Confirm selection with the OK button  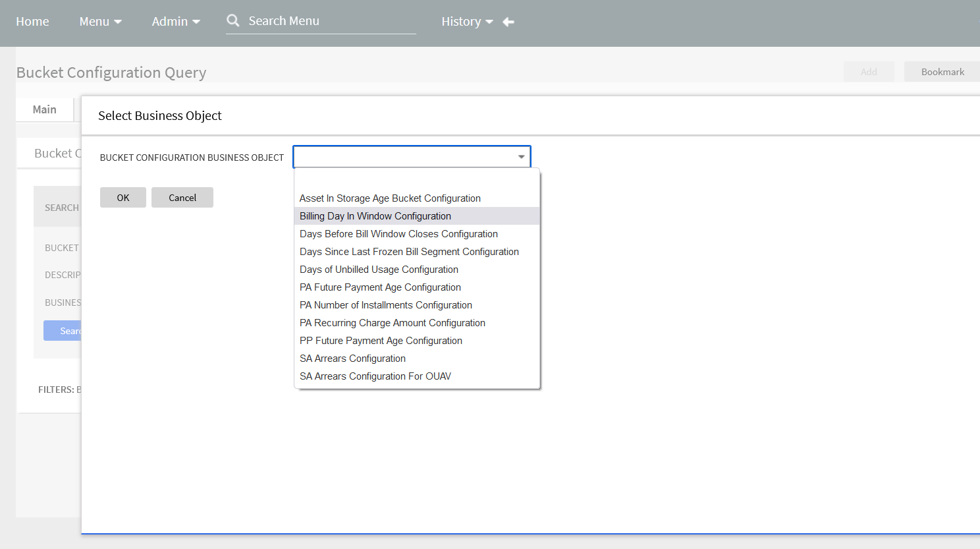click(122, 197)
